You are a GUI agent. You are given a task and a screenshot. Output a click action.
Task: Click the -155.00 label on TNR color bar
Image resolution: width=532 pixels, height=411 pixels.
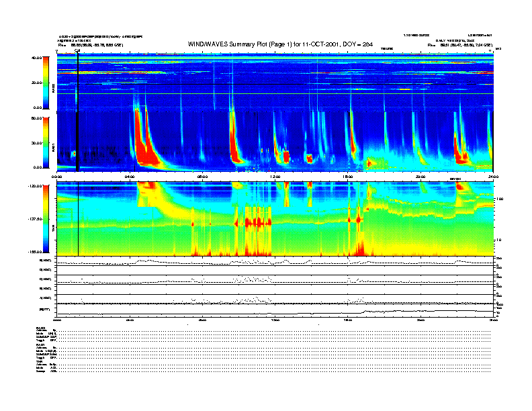point(36,252)
